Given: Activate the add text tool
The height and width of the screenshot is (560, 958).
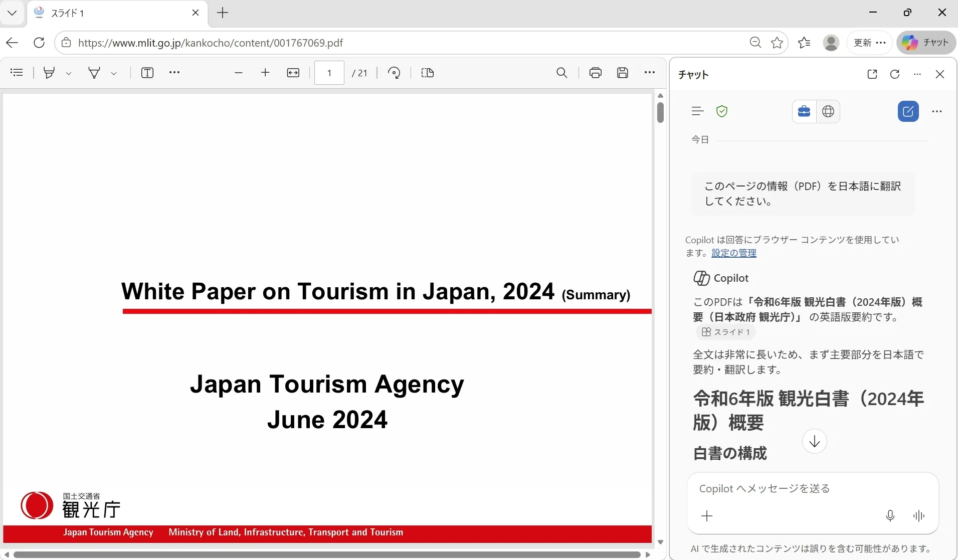Looking at the screenshot, I should [x=147, y=73].
